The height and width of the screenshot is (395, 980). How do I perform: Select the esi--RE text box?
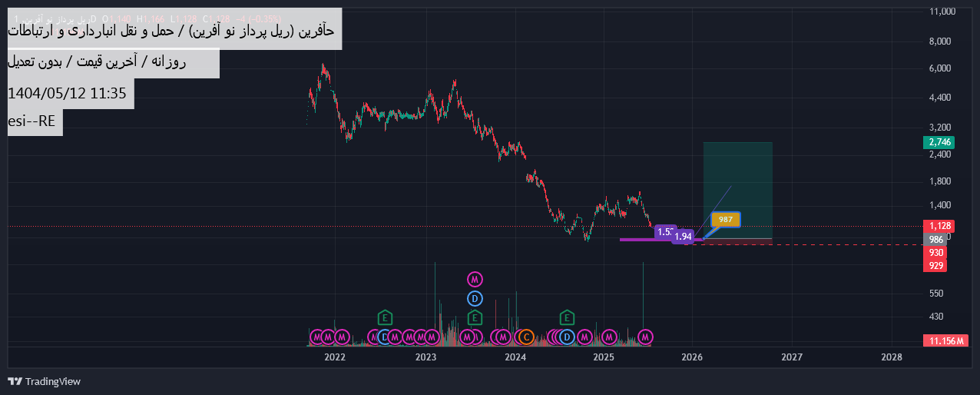click(35, 121)
